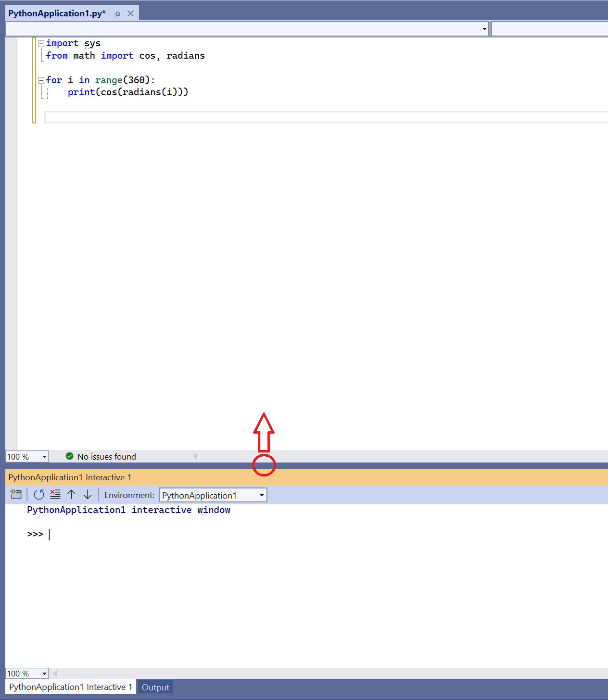The image size is (608, 700).
Task: Close the PythonApplication1.py editor tab
Action: (x=130, y=13)
